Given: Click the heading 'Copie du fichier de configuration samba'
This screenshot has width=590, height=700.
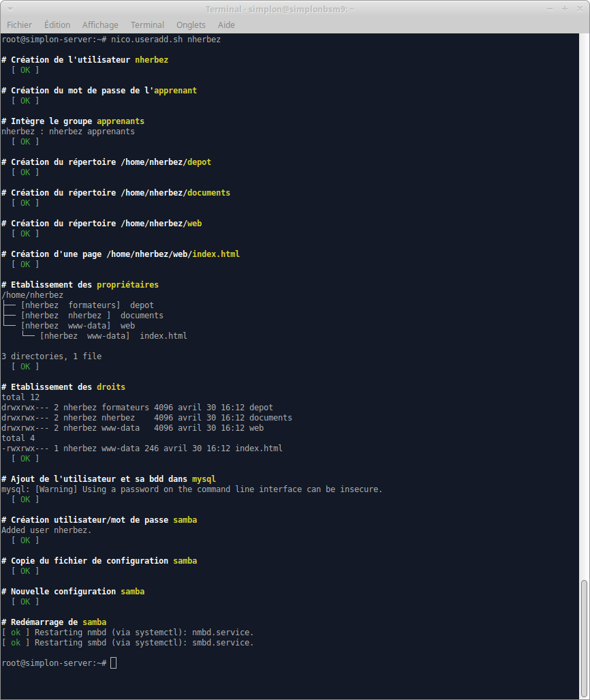Looking at the screenshot, I should 99,561.
